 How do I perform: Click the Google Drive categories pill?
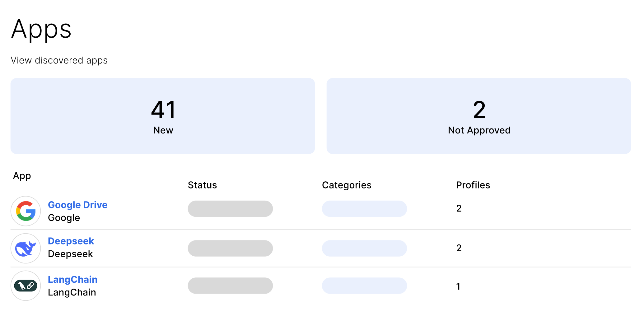pos(364,209)
